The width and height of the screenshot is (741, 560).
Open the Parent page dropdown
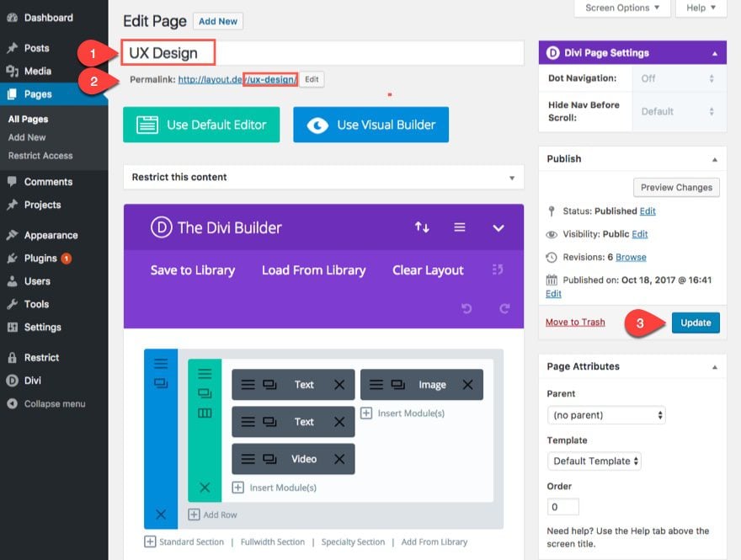point(605,415)
